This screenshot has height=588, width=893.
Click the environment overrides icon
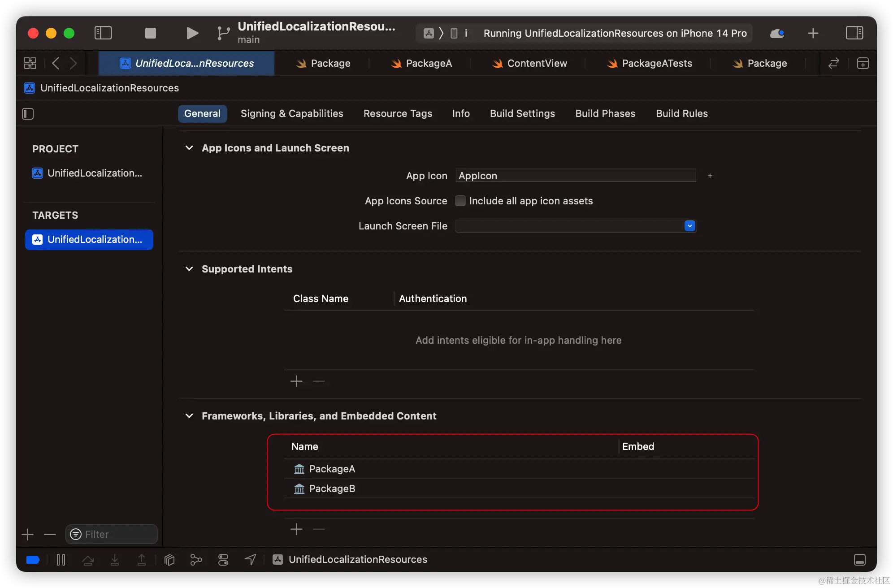[x=223, y=559]
